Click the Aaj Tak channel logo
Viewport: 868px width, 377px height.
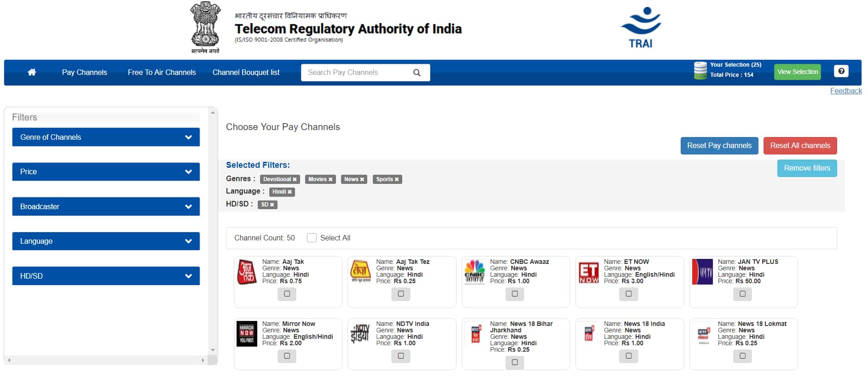click(247, 272)
